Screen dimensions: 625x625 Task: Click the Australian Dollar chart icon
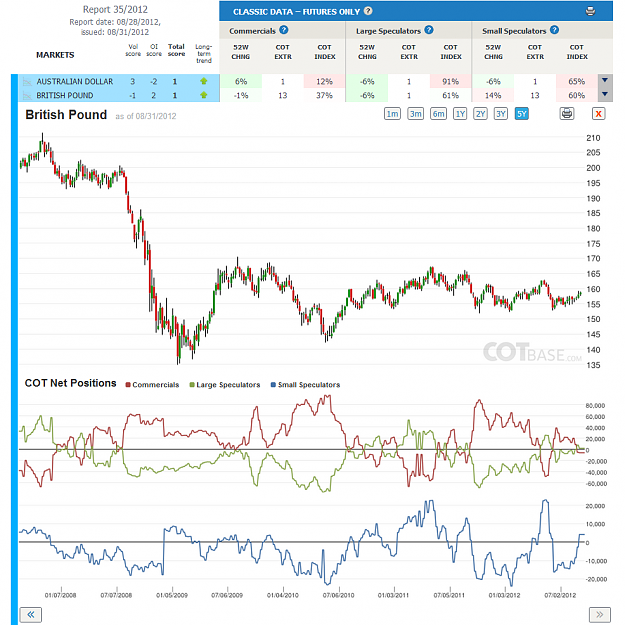point(27,82)
